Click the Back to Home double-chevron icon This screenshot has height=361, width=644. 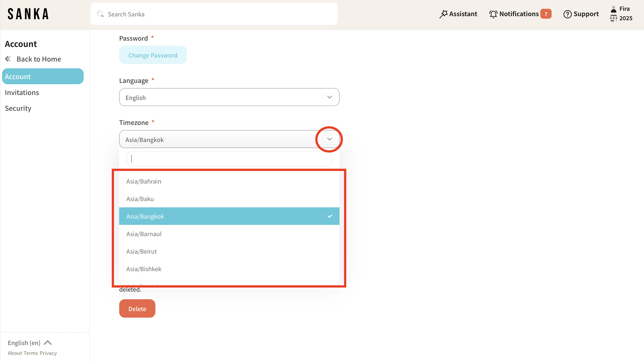[8, 59]
